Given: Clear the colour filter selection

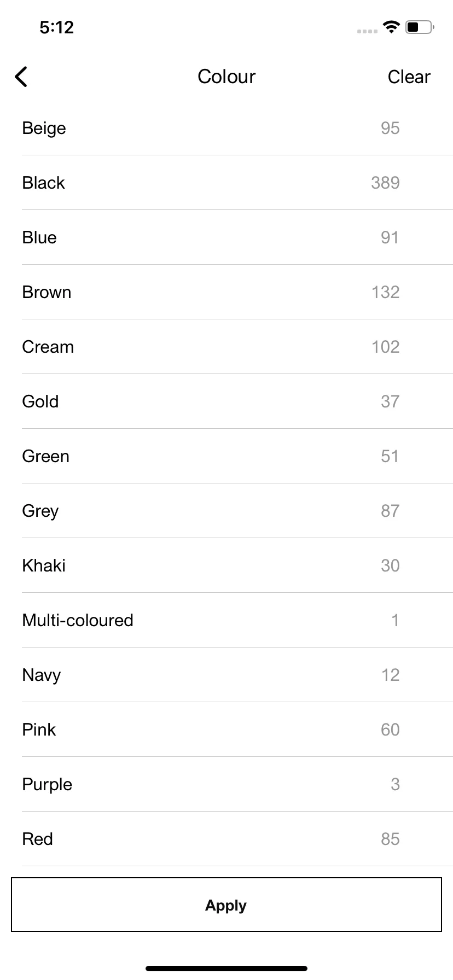Looking at the screenshot, I should [x=409, y=77].
